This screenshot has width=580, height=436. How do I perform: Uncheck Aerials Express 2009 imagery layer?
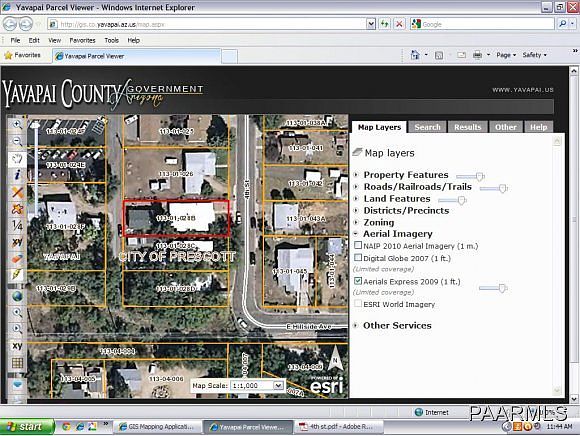click(358, 281)
